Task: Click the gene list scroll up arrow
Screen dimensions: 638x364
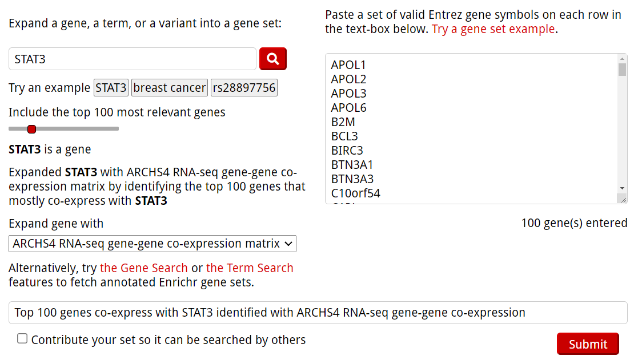Action: 622,58
